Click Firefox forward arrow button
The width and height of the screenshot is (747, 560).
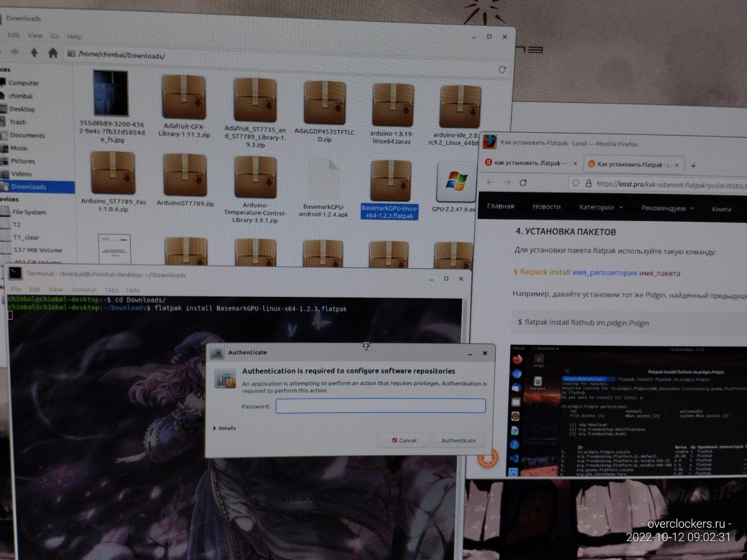click(507, 182)
